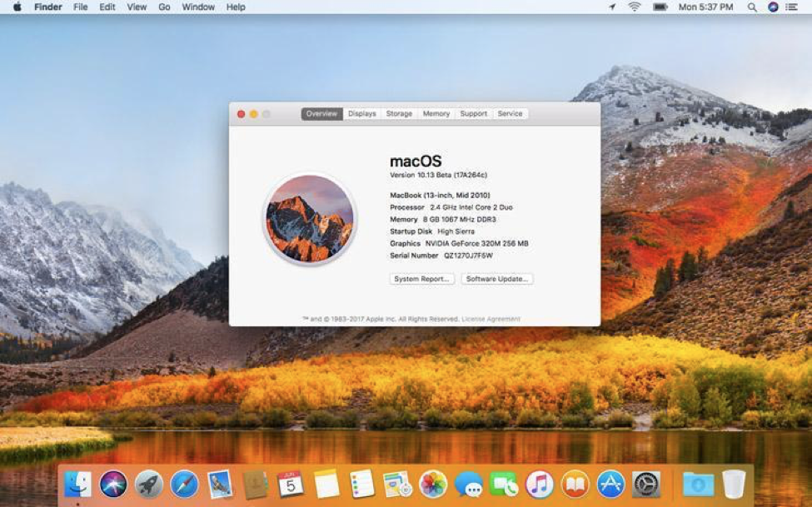Select the Storage tab
The image size is (812, 507).
tap(399, 113)
